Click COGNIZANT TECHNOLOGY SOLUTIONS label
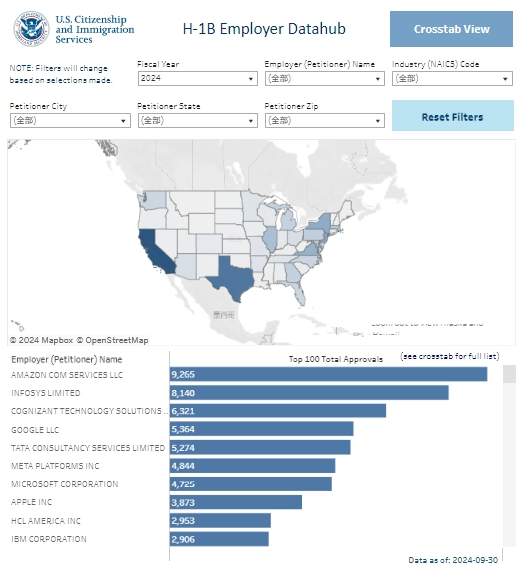Screen dimensions: 523x566 click(x=89, y=411)
